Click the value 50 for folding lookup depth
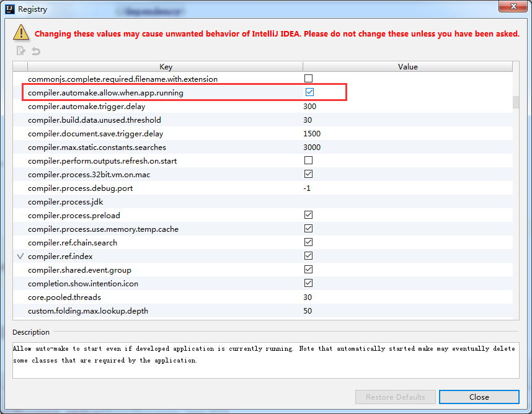The image size is (532, 414). pyautogui.click(x=308, y=311)
